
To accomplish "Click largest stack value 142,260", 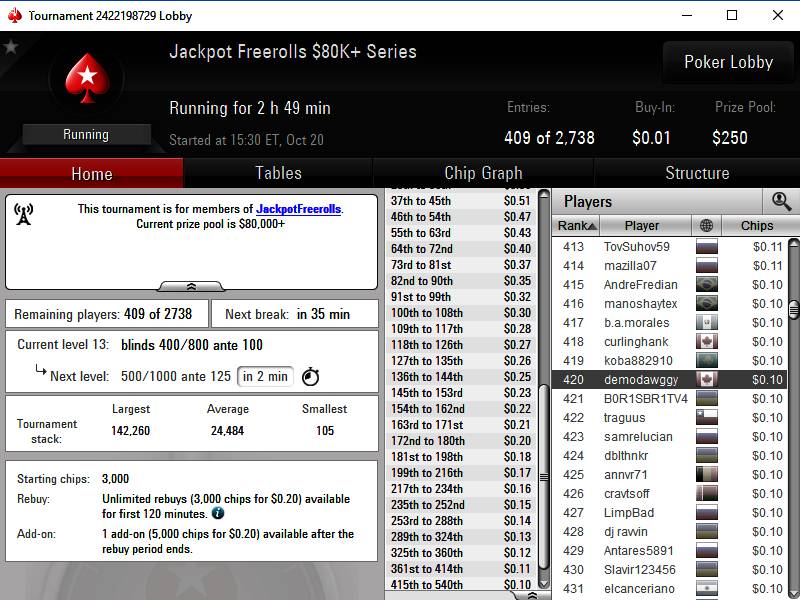I will [x=131, y=431].
